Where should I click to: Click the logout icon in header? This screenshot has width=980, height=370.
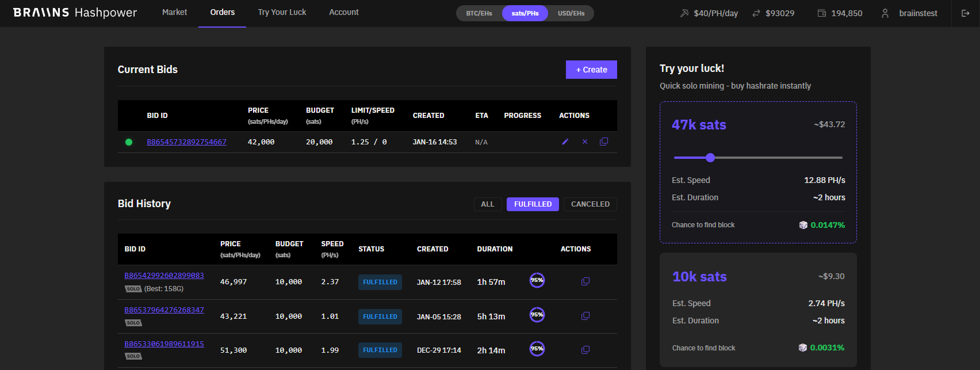pyautogui.click(x=966, y=13)
